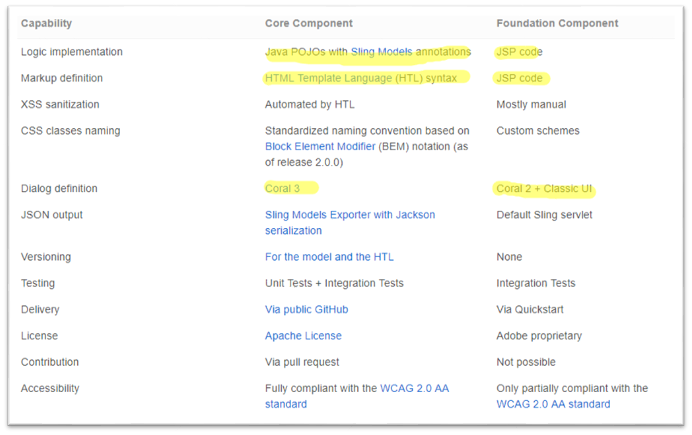692x435 pixels.
Task: Click the 'Via Quickstart' cell
Action: click(530, 309)
